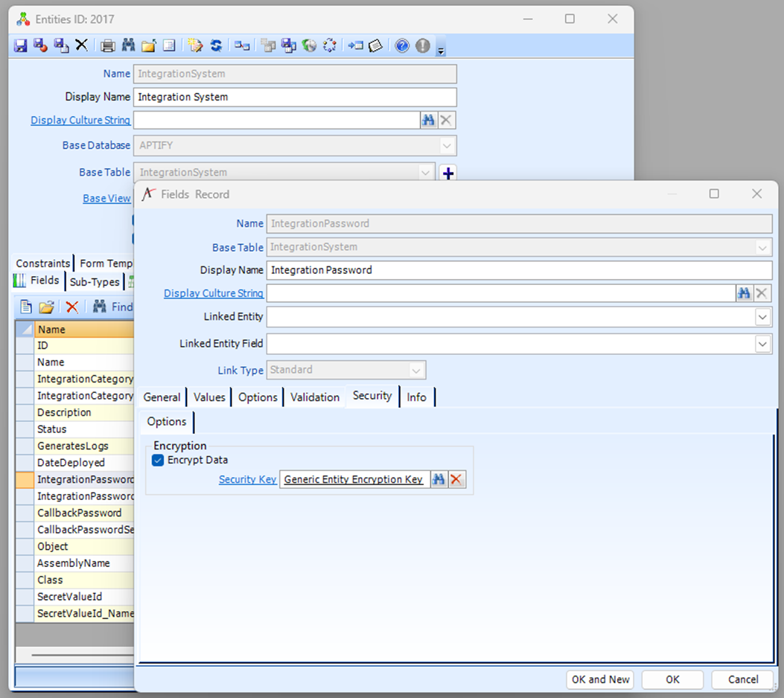The image size is (784, 698).
Task: Open the Sub-Types tab in the Entities window
Action: click(95, 282)
